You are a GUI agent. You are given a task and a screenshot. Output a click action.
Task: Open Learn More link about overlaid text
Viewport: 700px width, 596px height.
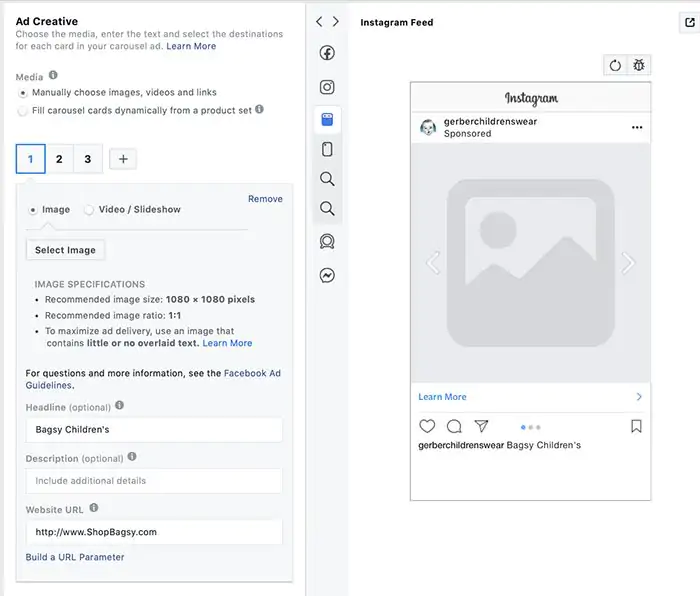(227, 343)
